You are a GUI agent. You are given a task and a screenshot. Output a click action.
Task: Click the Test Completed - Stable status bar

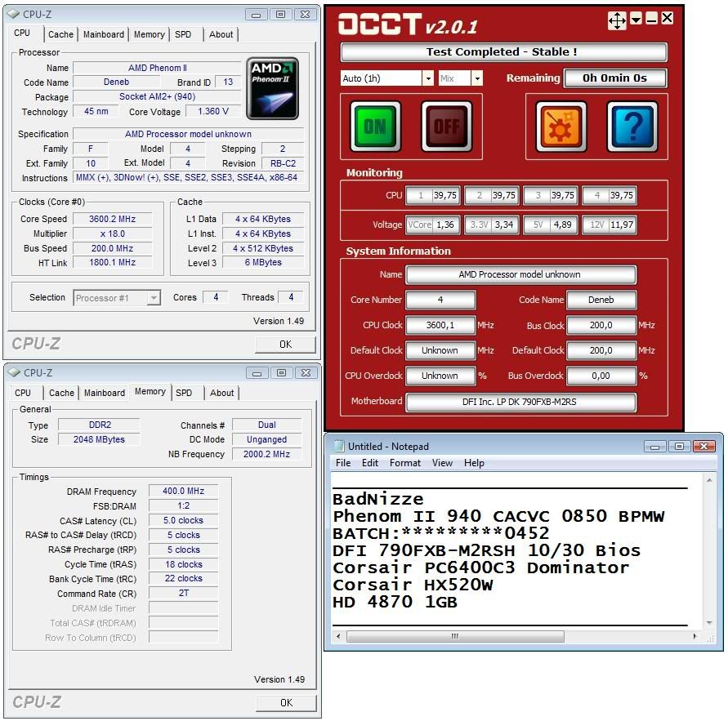503,52
